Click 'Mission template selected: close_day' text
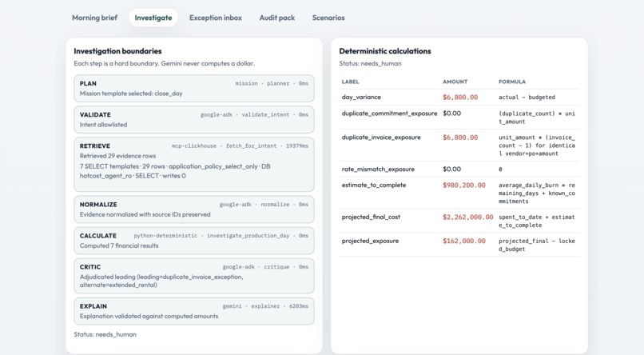 point(131,94)
